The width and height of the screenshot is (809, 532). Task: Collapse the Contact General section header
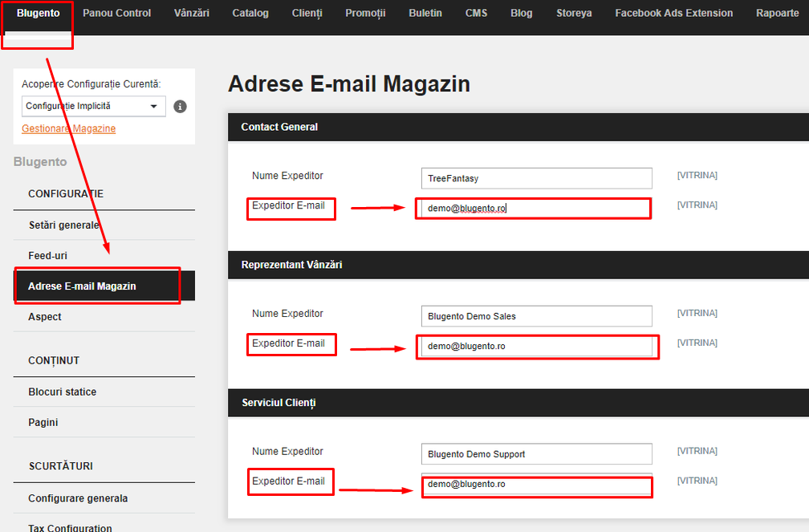tap(518, 127)
